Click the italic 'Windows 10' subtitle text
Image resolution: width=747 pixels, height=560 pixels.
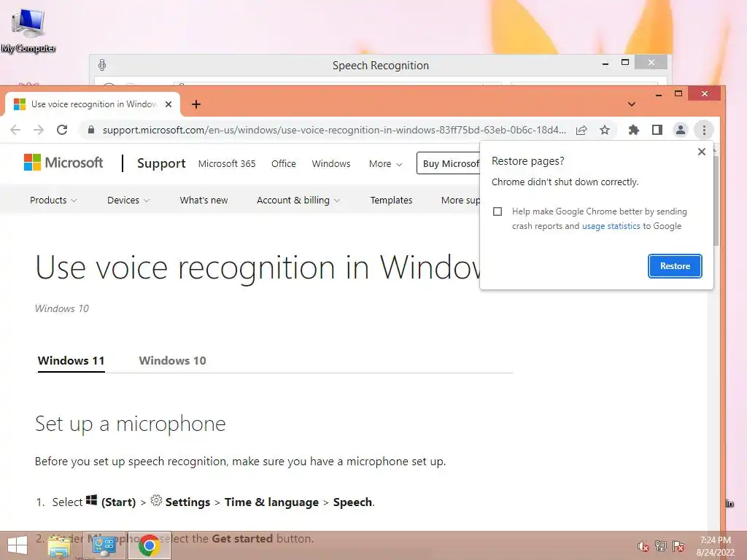coord(62,308)
